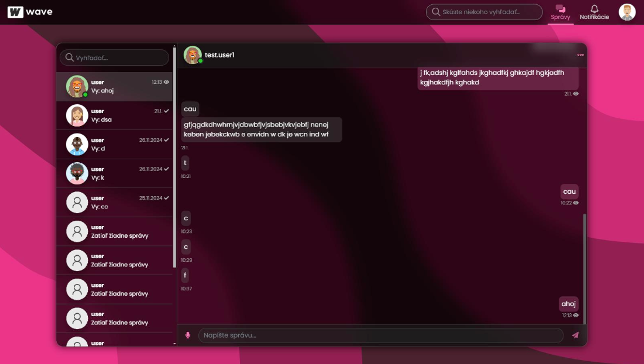Click the Notifikácie bell icon
The width and height of the screenshot is (644, 364).
(x=594, y=9)
